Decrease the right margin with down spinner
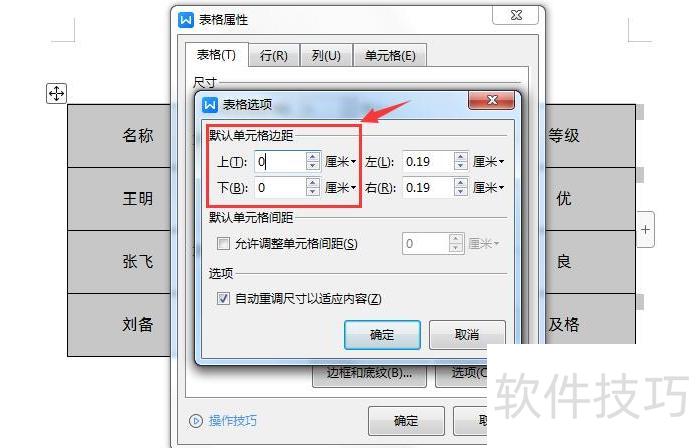This screenshot has height=448, width=696. [460, 192]
